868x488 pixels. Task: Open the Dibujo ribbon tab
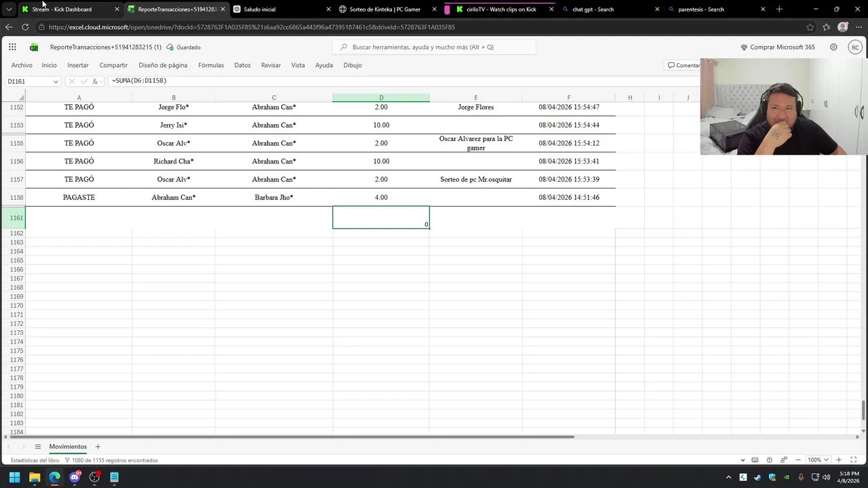pyautogui.click(x=353, y=65)
